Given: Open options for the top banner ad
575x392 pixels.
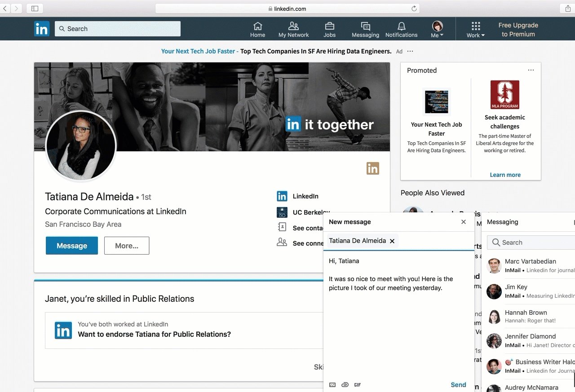Looking at the screenshot, I should coord(410,52).
